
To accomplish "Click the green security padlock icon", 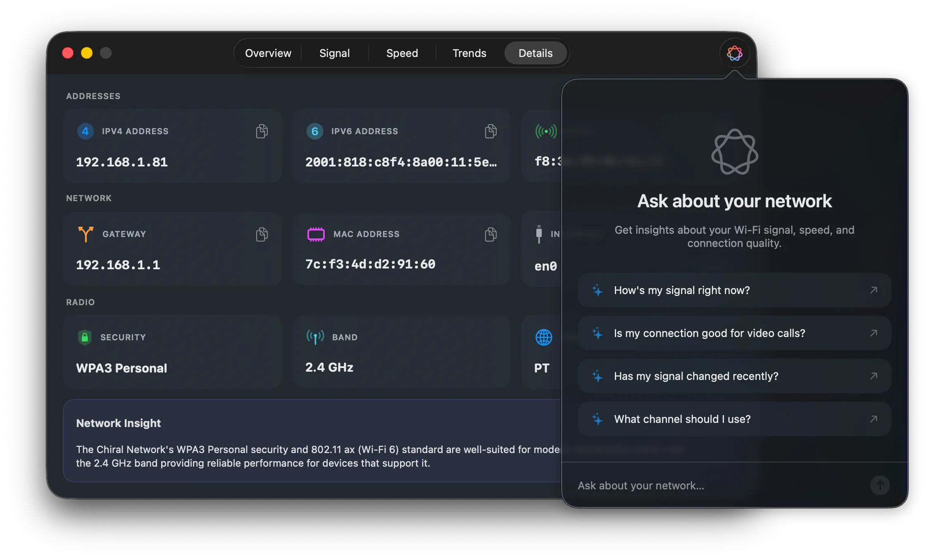I will [85, 337].
